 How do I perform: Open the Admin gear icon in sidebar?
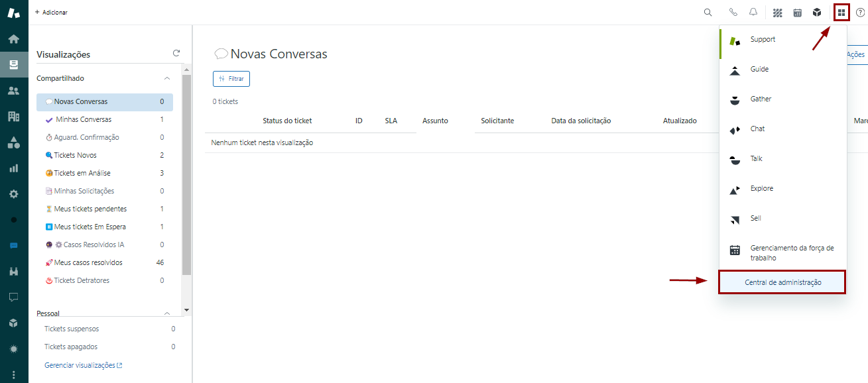click(13, 194)
